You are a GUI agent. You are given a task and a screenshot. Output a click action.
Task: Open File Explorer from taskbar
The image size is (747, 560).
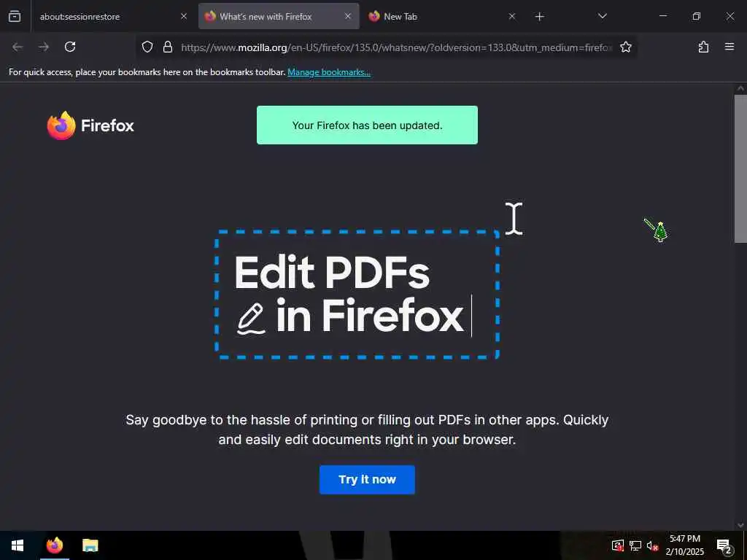pos(90,545)
